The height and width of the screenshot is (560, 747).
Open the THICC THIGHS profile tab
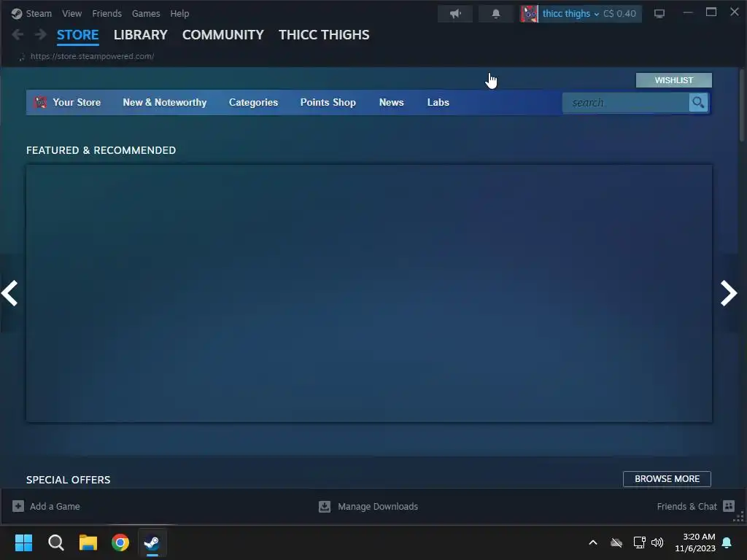click(324, 35)
